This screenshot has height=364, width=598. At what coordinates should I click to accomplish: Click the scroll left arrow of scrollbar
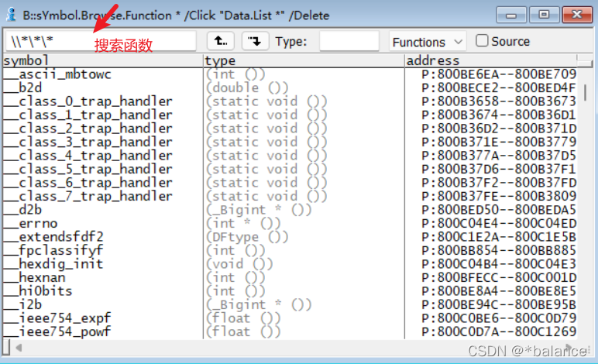click(x=8, y=348)
